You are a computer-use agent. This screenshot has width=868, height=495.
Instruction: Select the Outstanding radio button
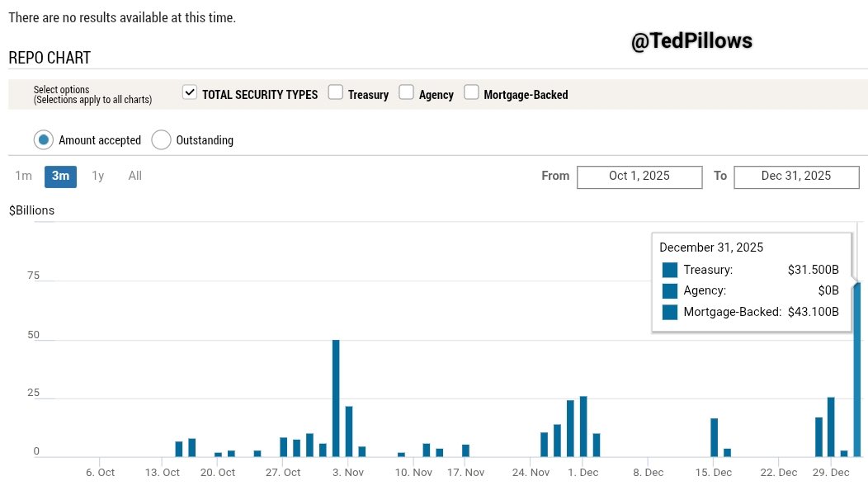(162, 139)
